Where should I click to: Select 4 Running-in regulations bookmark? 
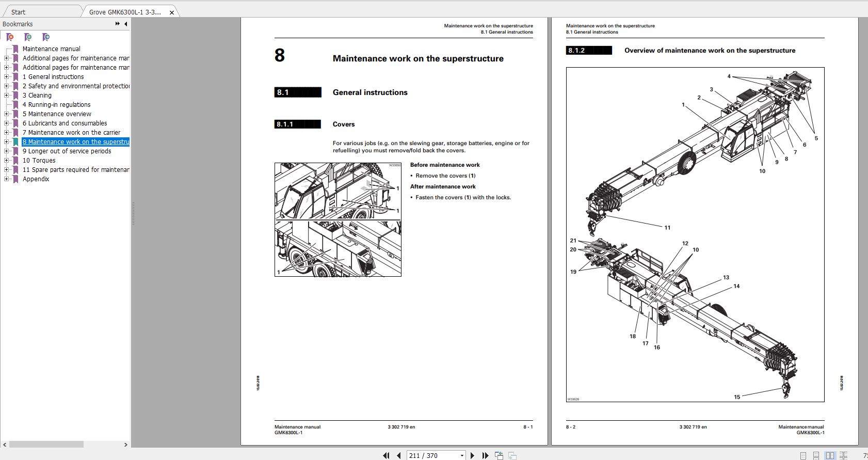[57, 105]
